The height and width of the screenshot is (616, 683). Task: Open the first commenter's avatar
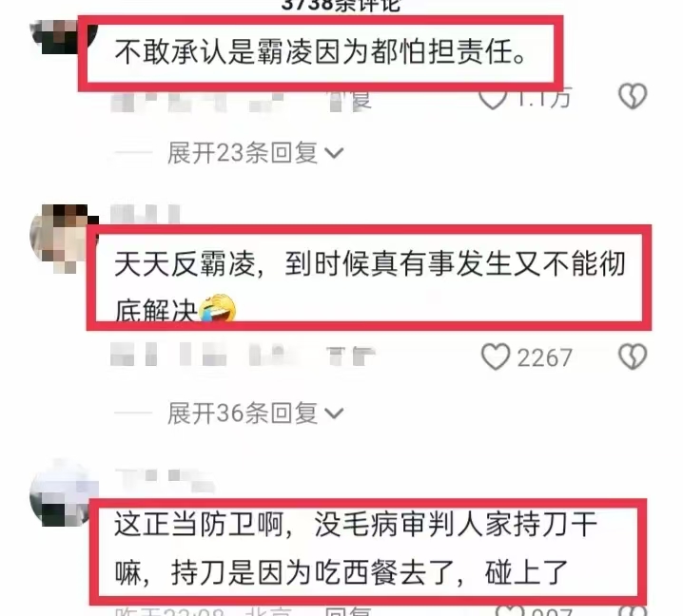coord(63,37)
